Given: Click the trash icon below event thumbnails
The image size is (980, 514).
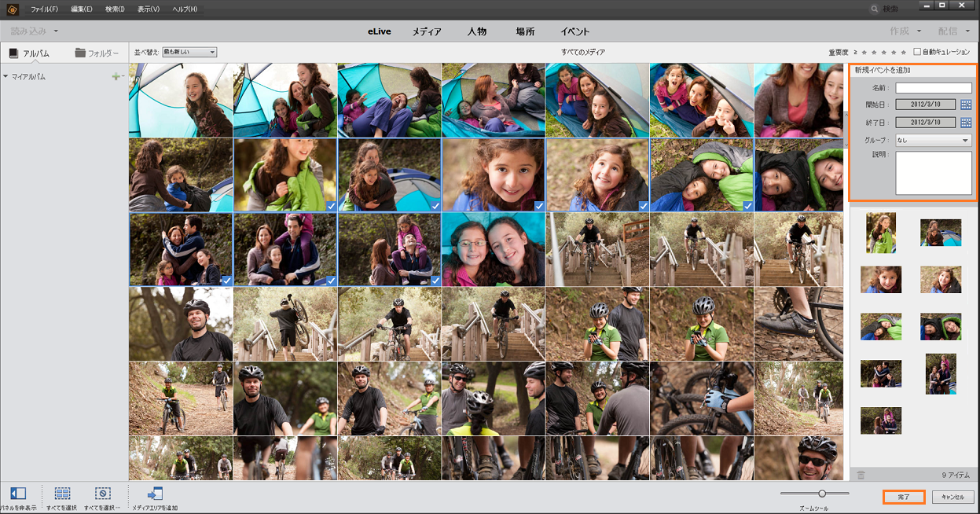Looking at the screenshot, I should (861, 475).
